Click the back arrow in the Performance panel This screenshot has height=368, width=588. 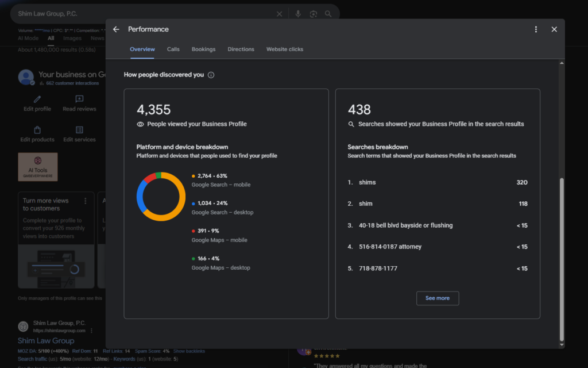point(116,29)
